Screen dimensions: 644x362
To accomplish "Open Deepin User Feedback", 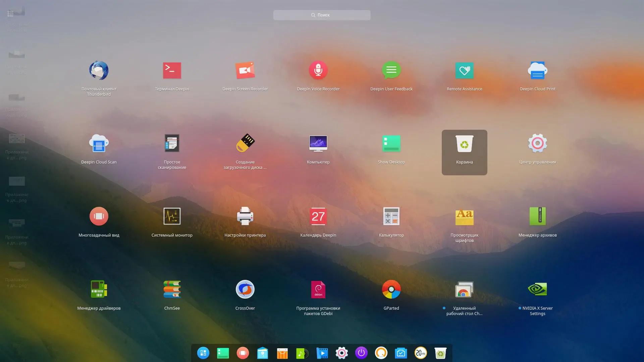I will 391,70.
